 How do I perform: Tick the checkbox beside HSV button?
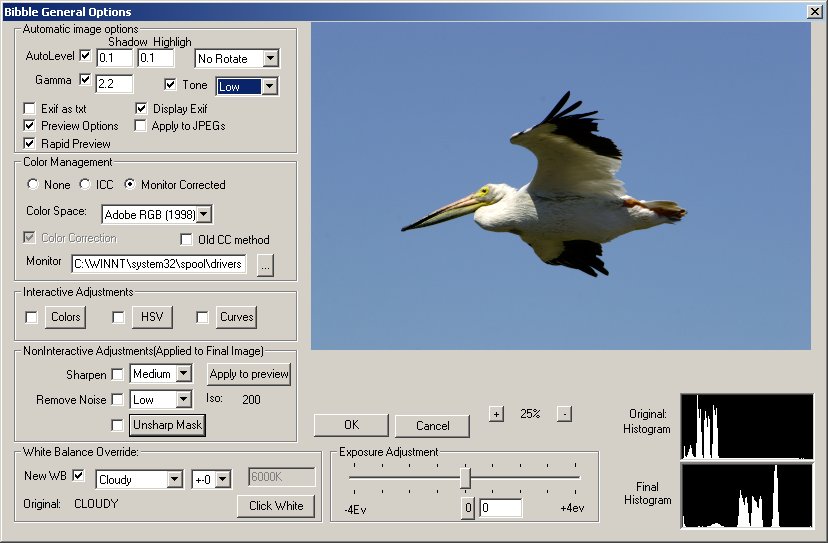[x=118, y=317]
